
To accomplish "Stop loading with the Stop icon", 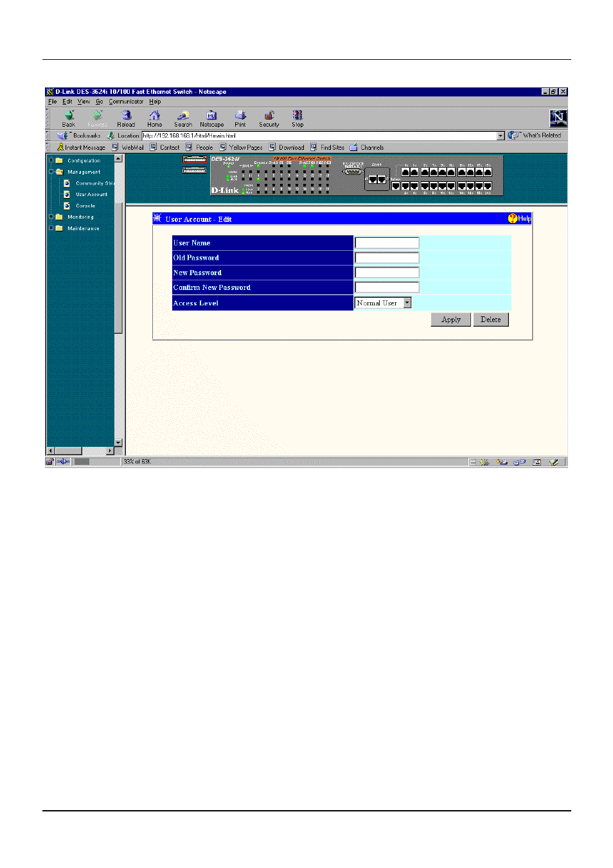I will point(298,115).
